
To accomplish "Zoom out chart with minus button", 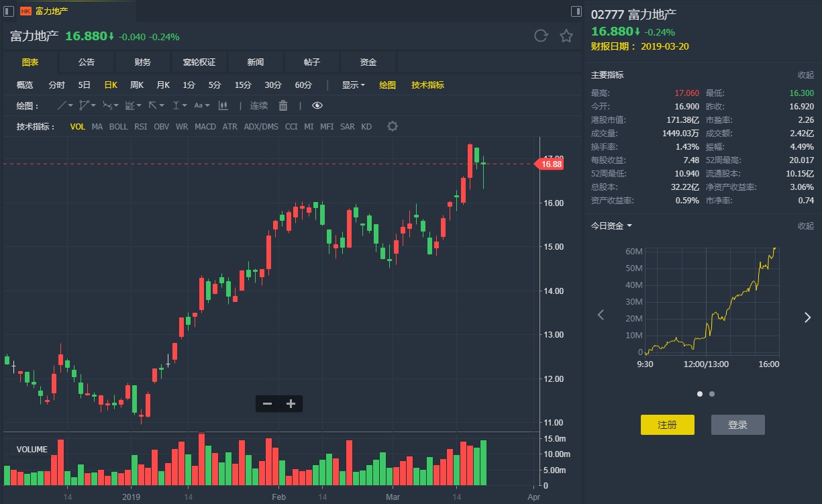I will click(x=267, y=403).
